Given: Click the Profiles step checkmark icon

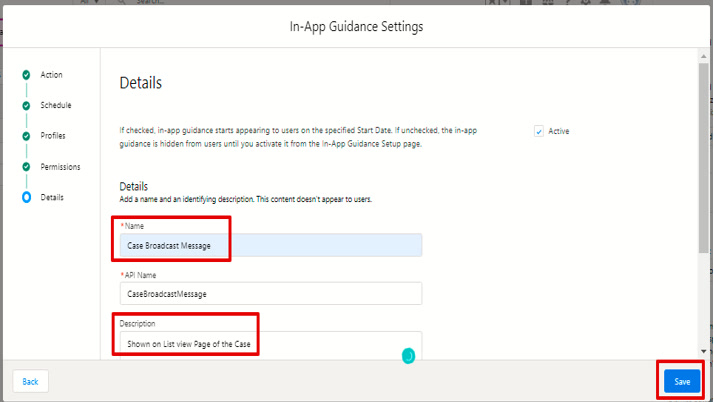Looking at the screenshot, I should click(x=26, y=136).
